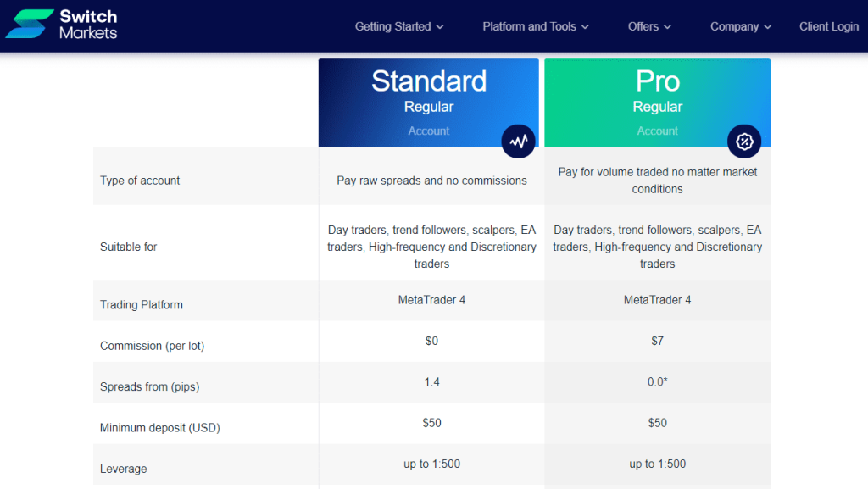Click the Standard spread value 1.4
The image size is (868, 489).
tap(431, 381)
